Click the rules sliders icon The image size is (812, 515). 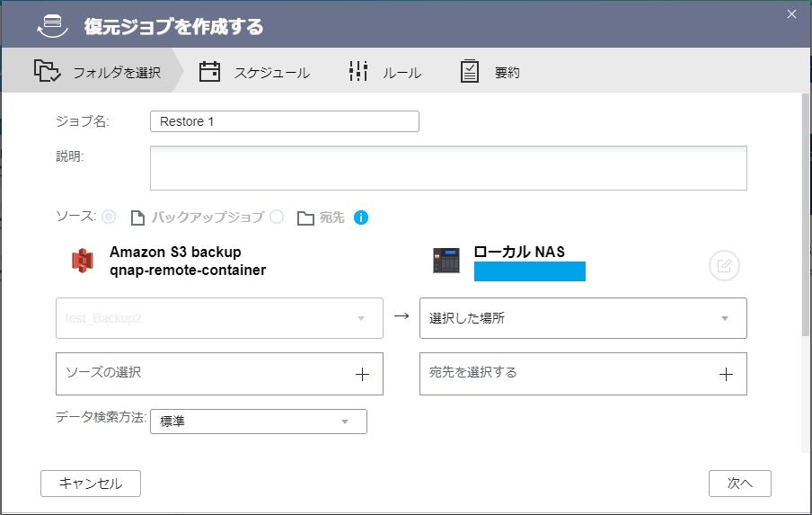coord(357,71)
